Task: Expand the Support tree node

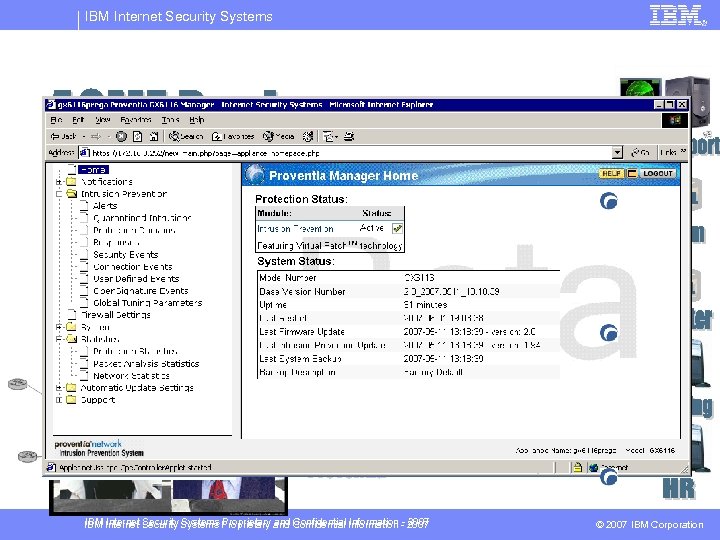Action: coord(59,400)
